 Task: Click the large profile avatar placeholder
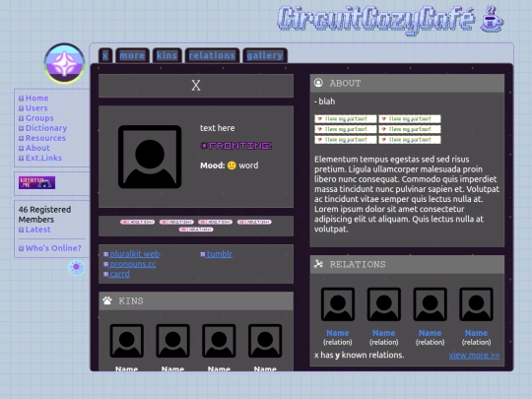pyautogui.click(x=150, y=157)
